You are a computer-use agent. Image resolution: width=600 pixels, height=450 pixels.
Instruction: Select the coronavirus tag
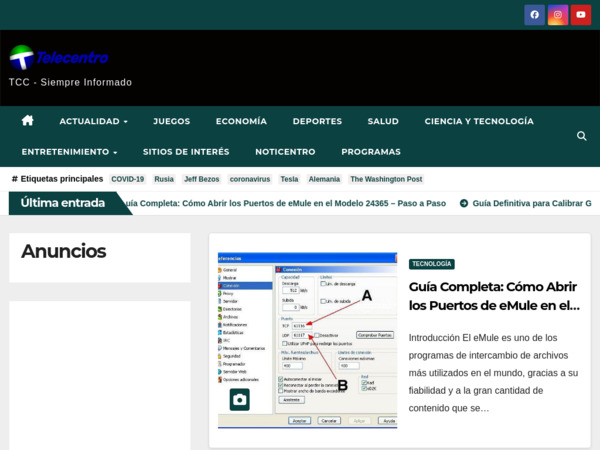[250, 179]
